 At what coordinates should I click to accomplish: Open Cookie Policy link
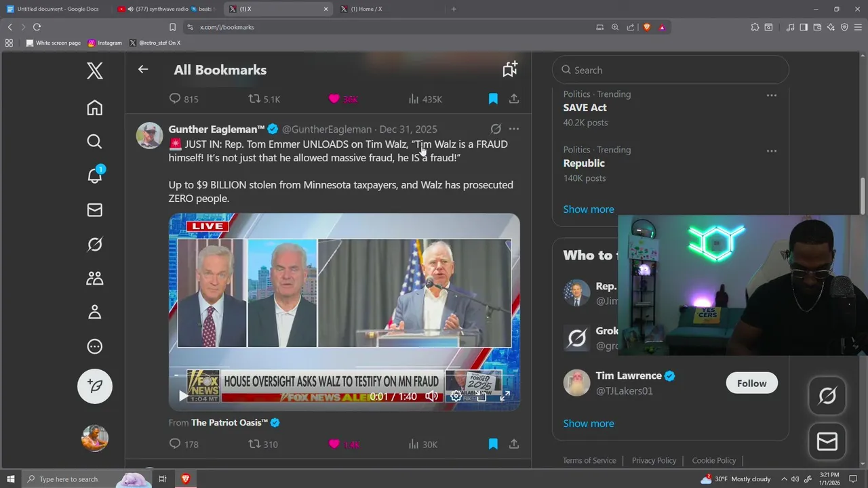pyautogui.click(x=714, y=460)
